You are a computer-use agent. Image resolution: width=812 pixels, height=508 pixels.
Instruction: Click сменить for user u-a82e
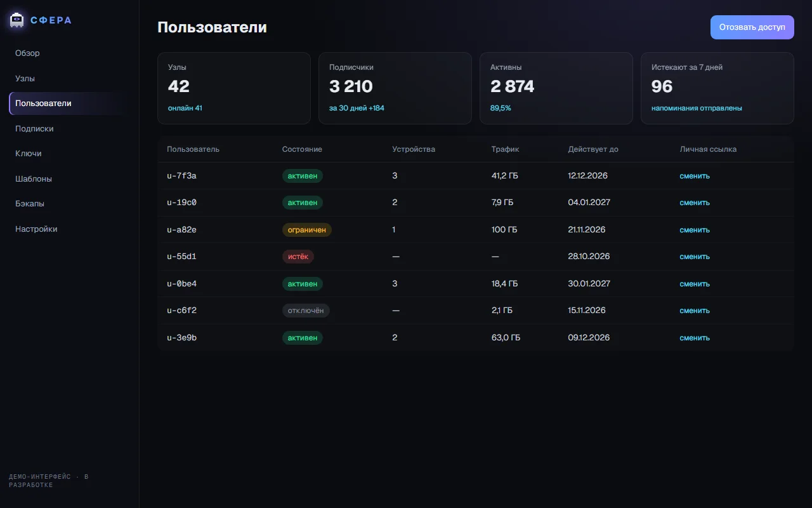pos(695,230)
